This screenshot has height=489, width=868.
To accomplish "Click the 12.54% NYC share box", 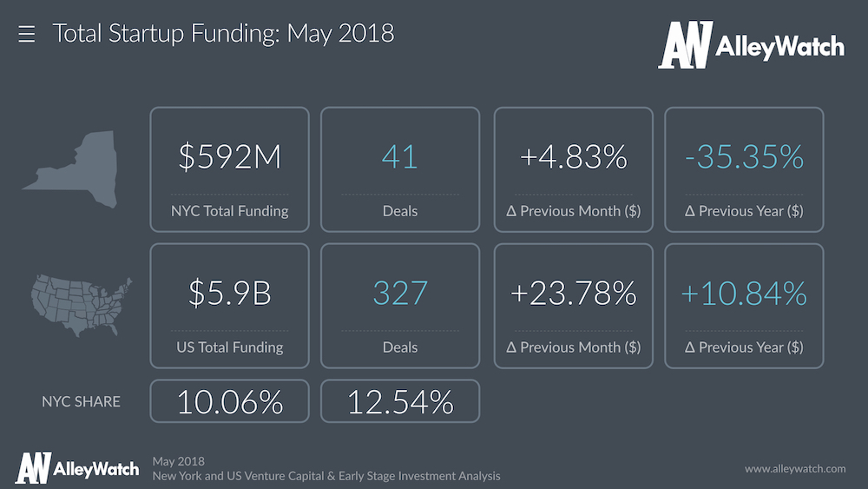I will click(x=400, y=401).
